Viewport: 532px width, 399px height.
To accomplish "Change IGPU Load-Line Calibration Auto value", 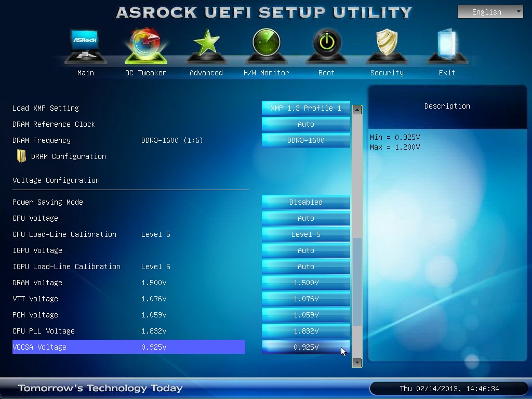I will tap(305, 267).
